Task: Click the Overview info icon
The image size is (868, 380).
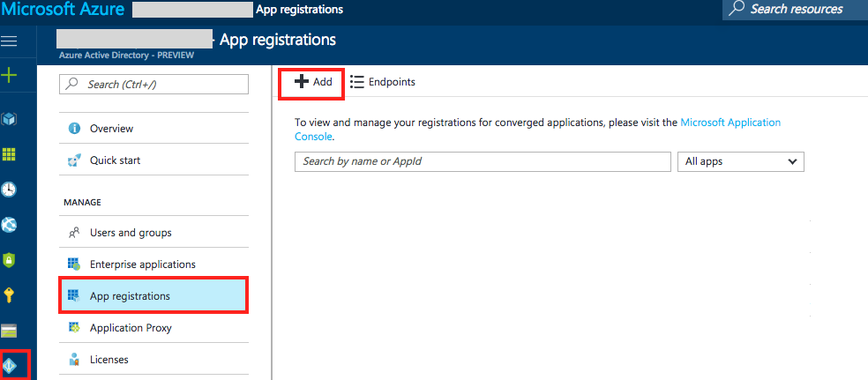Action: point(74,129)
